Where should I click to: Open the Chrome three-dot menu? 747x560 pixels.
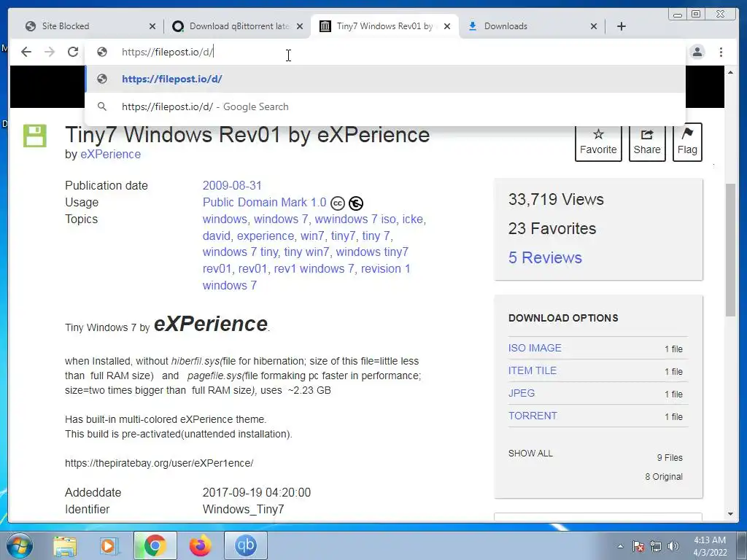tap(721, 52)
